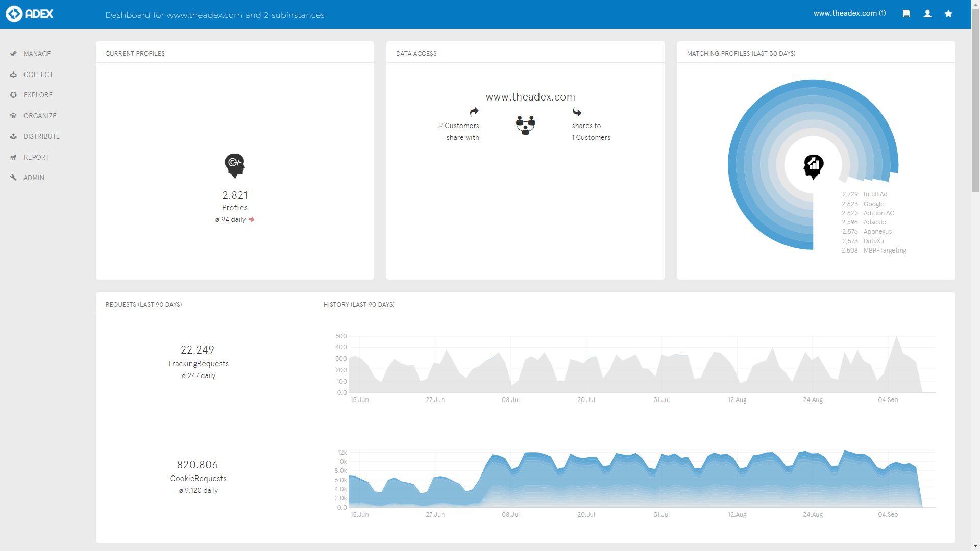Screen dimensions: 980x551
Task: Click the customers group icon in Data Access
Action: (x=525, y=124)
